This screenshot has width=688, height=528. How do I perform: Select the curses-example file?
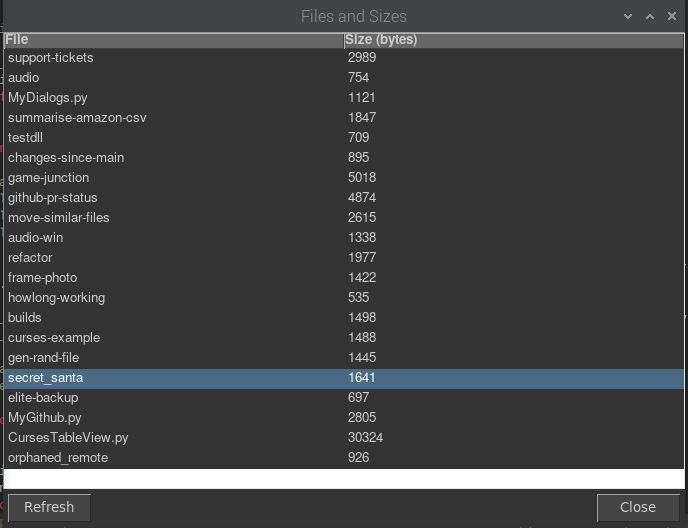point(344,338)
